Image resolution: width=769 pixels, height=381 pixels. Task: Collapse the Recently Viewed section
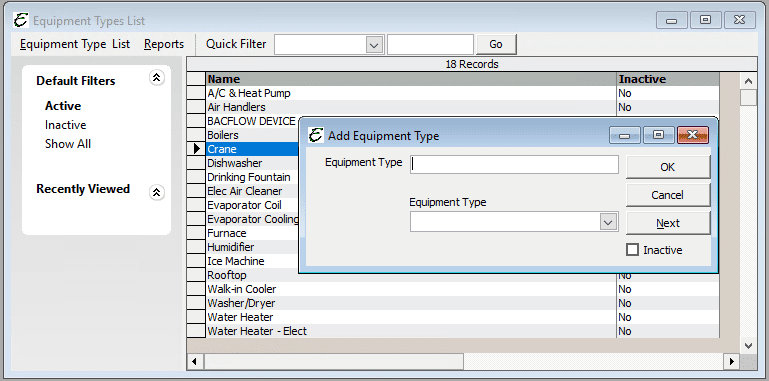156,192
